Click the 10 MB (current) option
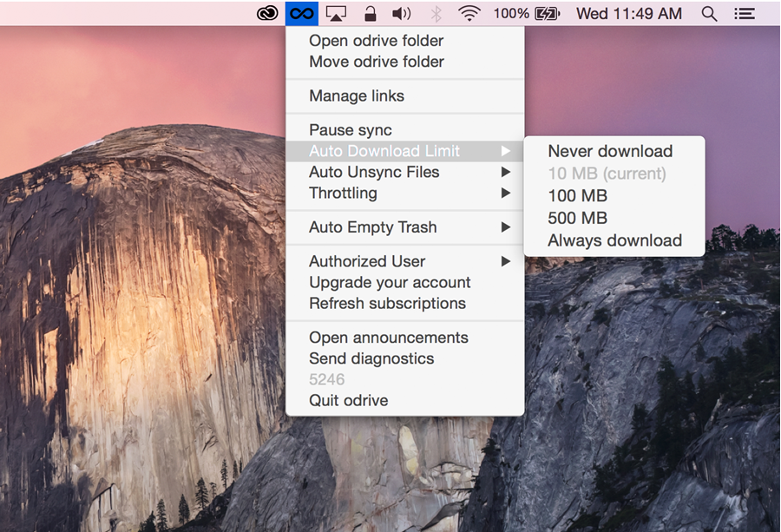 [x=614, y=174]
